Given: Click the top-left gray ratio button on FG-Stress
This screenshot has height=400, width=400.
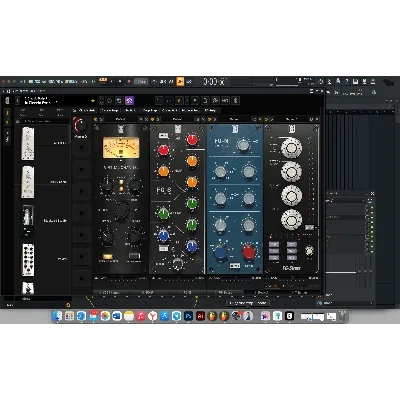Looking at the screenshot, I should point(274,244).
